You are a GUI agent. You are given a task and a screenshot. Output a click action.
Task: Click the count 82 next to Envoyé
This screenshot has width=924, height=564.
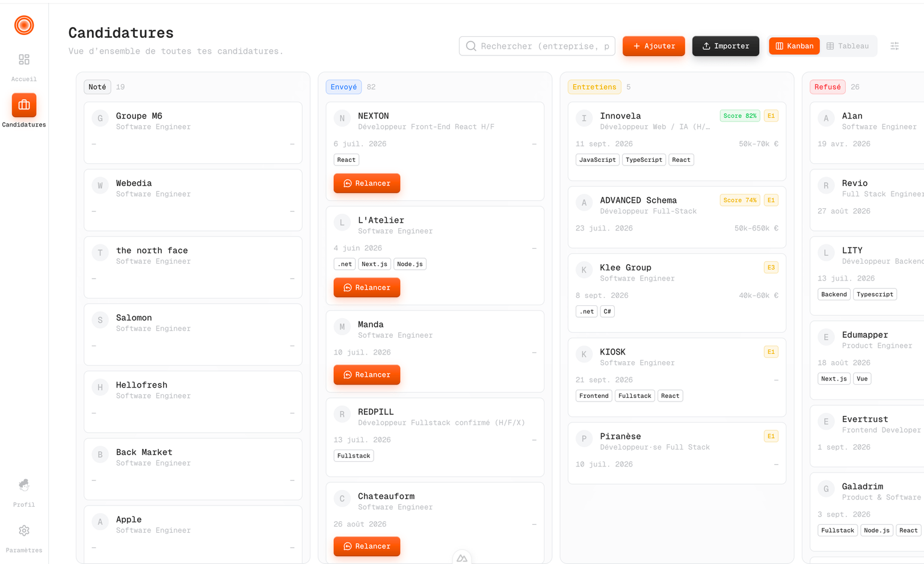click(371, 87)
